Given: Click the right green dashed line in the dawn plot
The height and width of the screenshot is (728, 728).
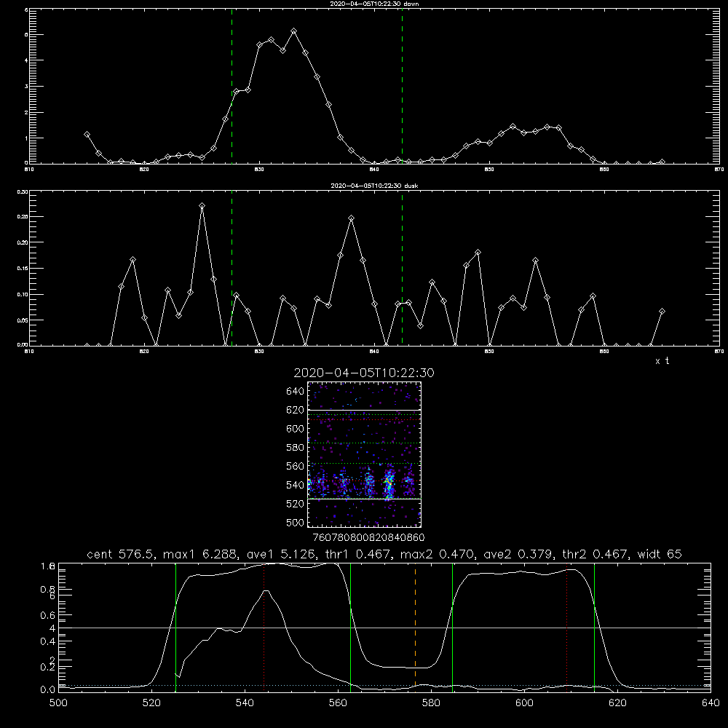Looking at the screenshot, I should [402, 86].
